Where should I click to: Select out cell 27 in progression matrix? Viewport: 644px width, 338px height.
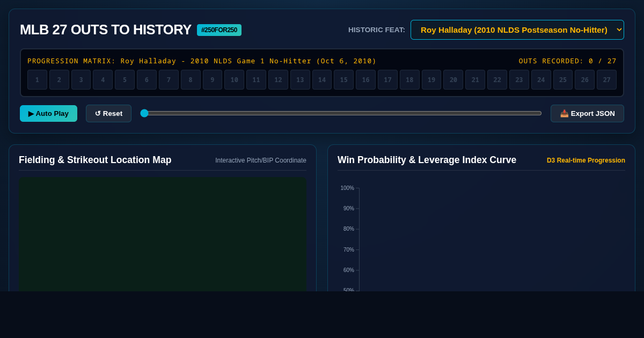(x=607, y=80)
